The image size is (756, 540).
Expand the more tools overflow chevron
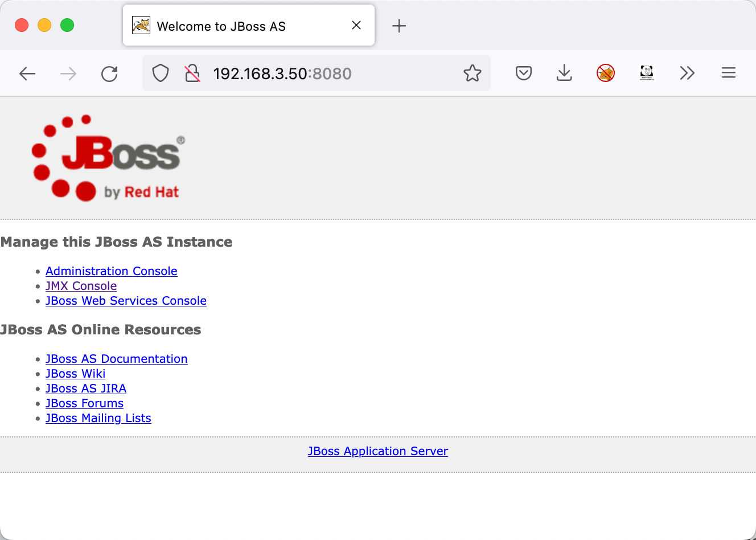[x=687, y=73]
